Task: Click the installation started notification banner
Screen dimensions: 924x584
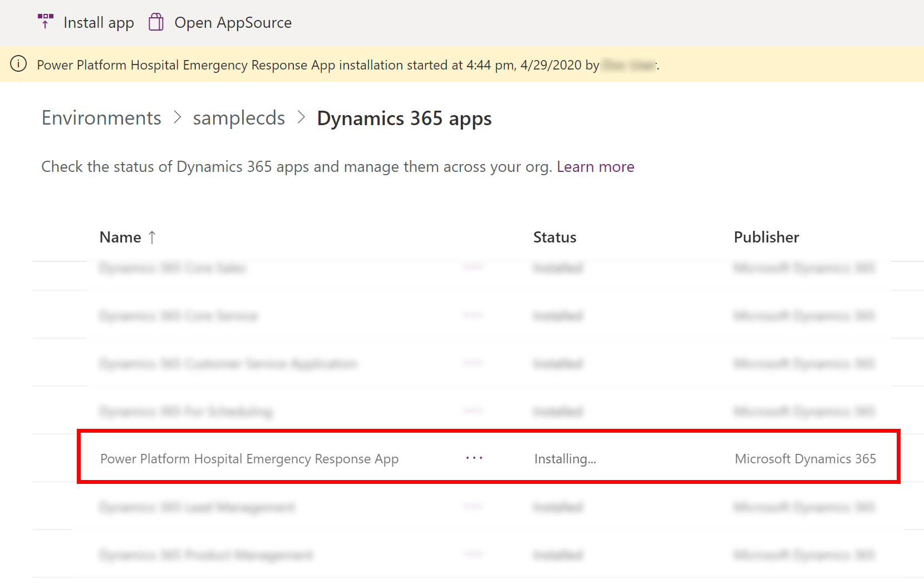Action: tap(462, 65)
